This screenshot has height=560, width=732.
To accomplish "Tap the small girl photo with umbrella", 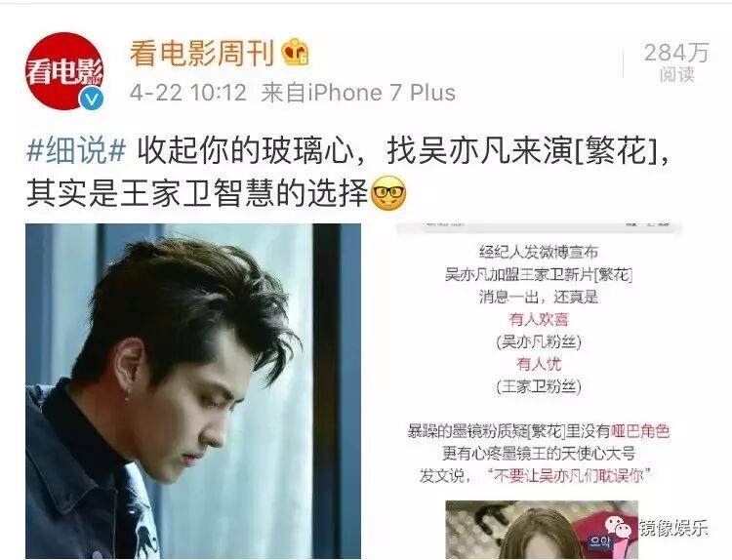I will click(x=542, y=530).
